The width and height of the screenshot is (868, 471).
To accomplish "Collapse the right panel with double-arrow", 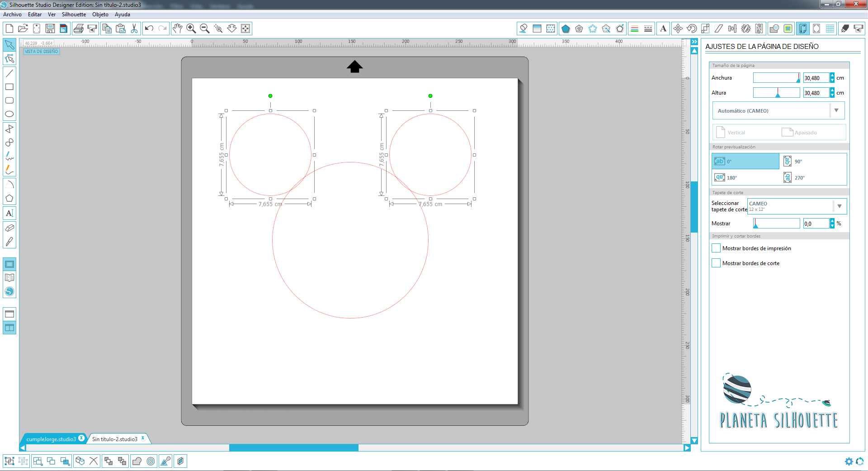I will click(694, 42).
